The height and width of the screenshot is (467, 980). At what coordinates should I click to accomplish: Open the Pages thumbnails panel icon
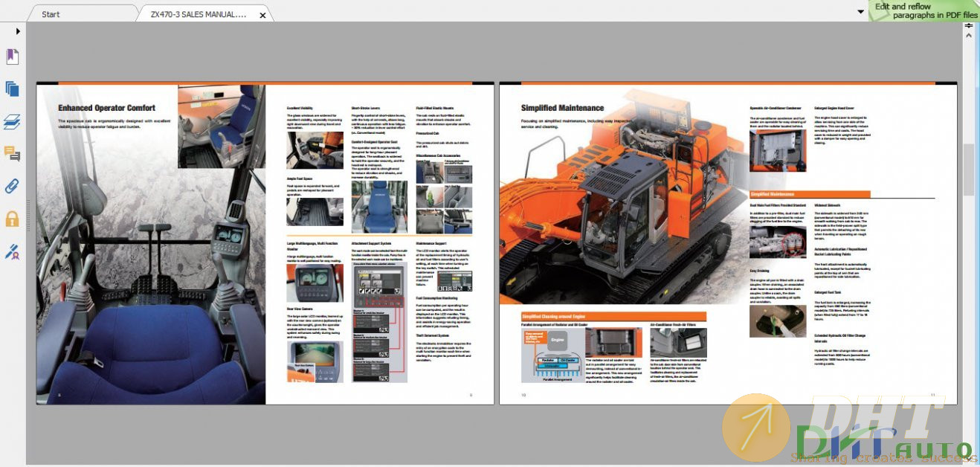coord(12,89)
